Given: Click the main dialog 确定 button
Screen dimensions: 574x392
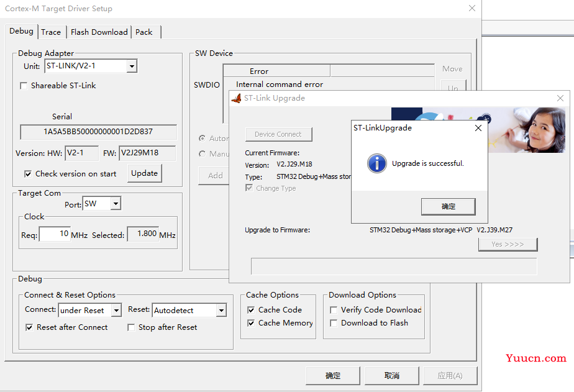Looking at the screenshot, I should (x=333, y=375).
